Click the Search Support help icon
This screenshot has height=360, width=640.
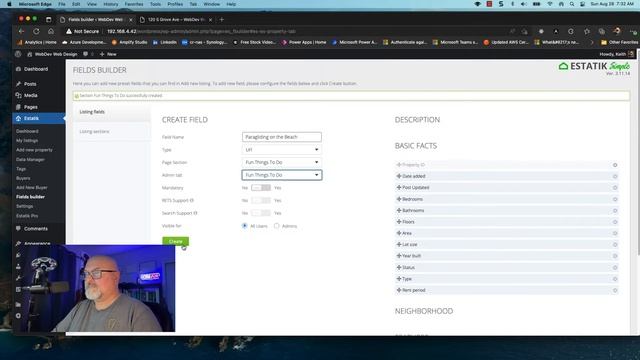point(195,213)
